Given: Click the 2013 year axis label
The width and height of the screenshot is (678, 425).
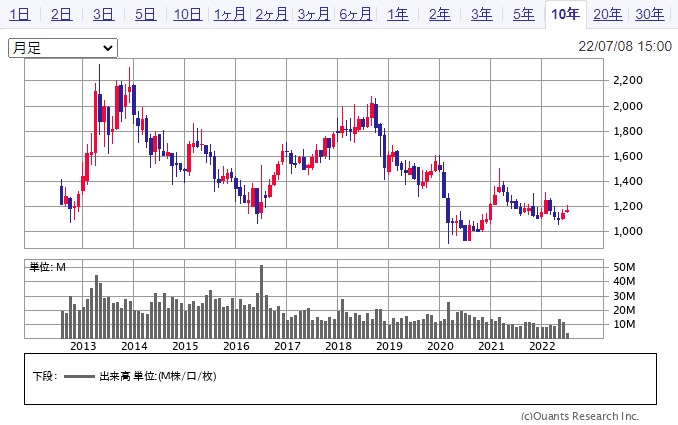Looking at the screenshot, I should tap(83, 346).
